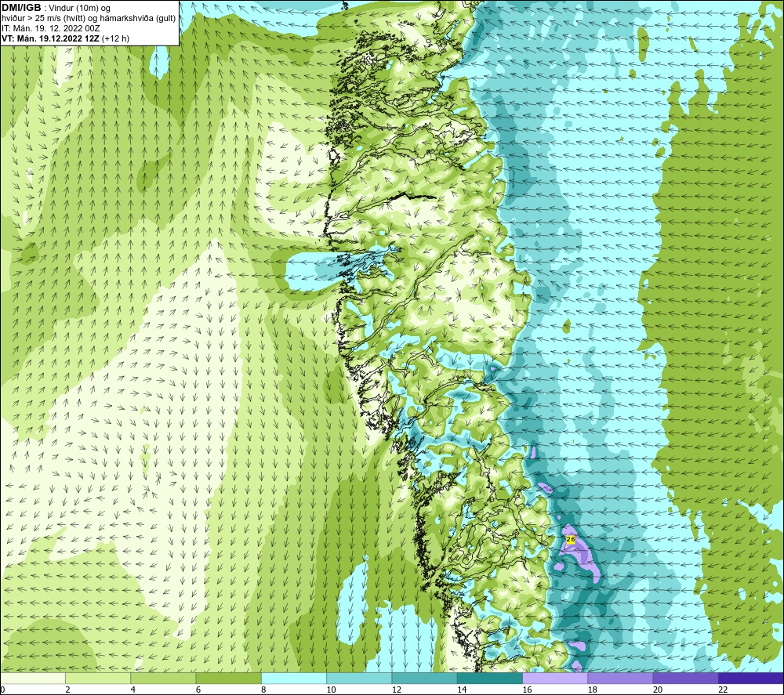Screen dimensions: 784x695
Task: Select the 14–16 m/s dark teal swatch
Action: tap(490, 678)
